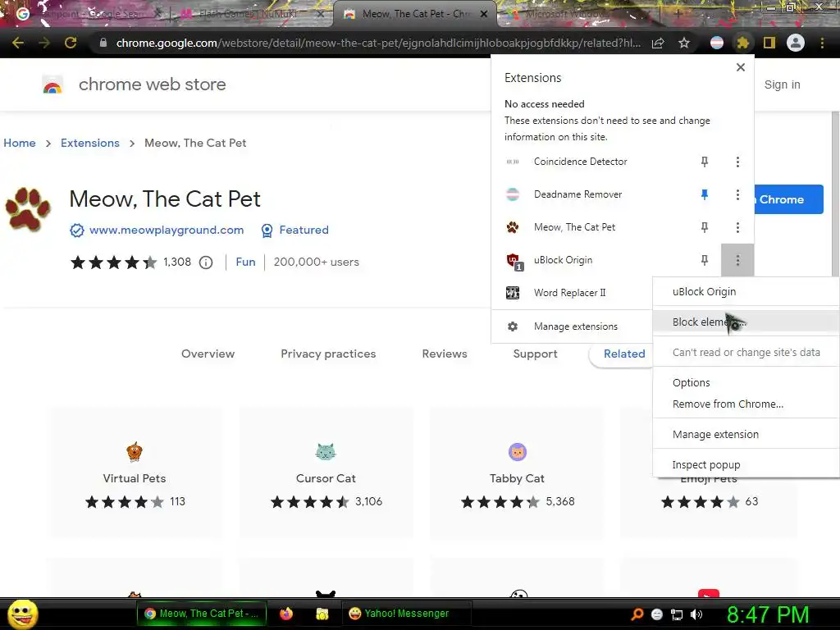This screenshot has height=630, width=840.
Task: Switch to the Flash Games NuMuKi browser tab
Action: point(251,14)
